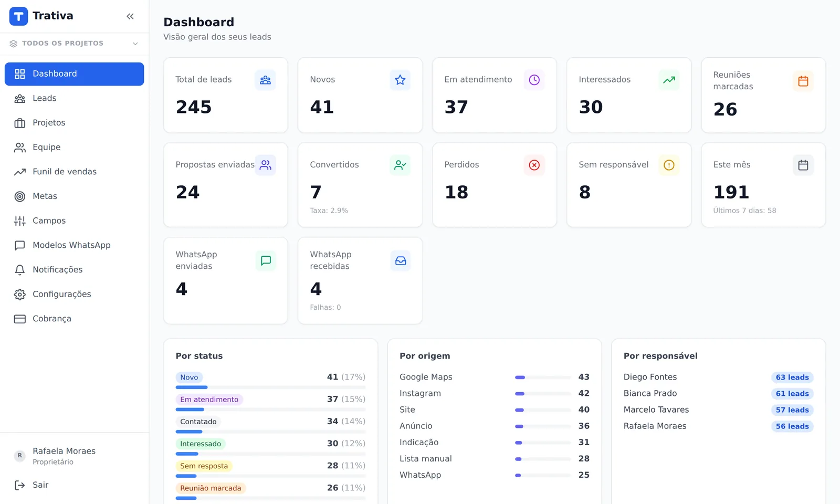Click the Sem responsável warning icon
This screenshot has height=504, width=840.
tap(669, 165)
